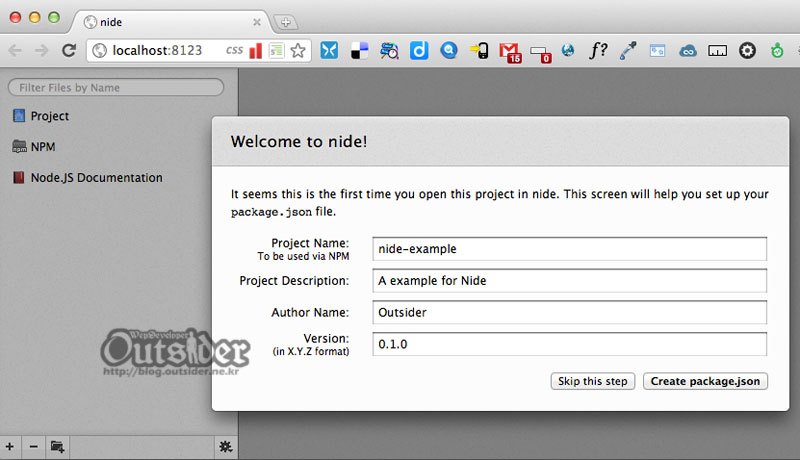Click the red bar chart icon in address bar
The width and height of the screenshot is (800, 460).
(256, 50)
